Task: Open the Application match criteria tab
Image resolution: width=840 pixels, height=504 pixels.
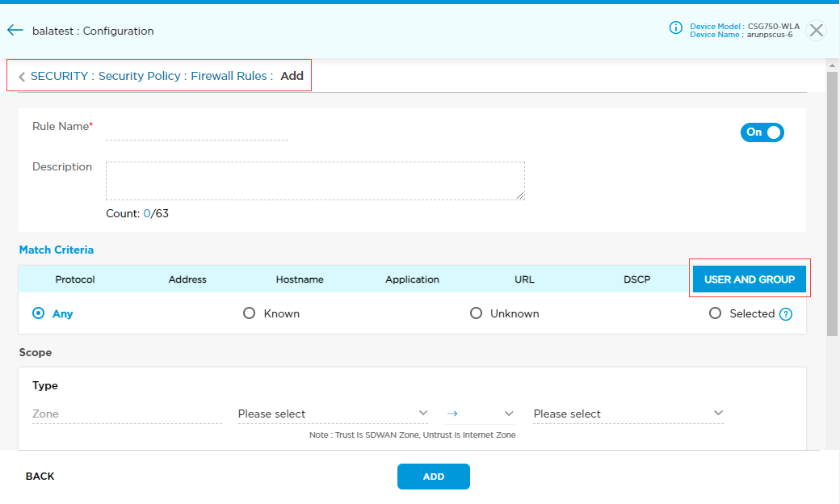Action: tap(412, 279)
